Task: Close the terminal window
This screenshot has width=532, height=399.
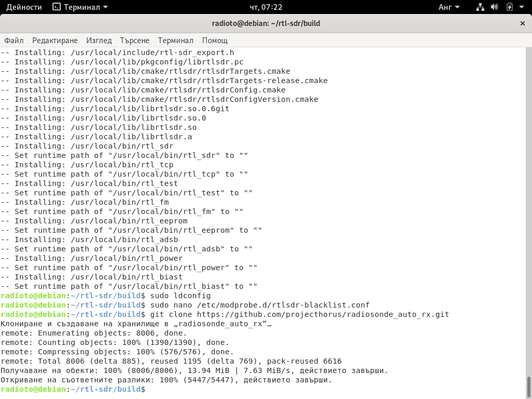Action: [x=523, y=23]
